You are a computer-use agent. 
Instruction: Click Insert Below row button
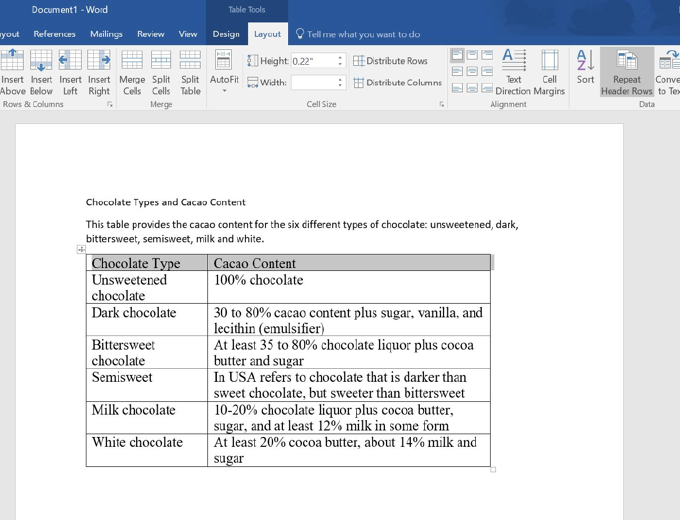coord(41,72)
